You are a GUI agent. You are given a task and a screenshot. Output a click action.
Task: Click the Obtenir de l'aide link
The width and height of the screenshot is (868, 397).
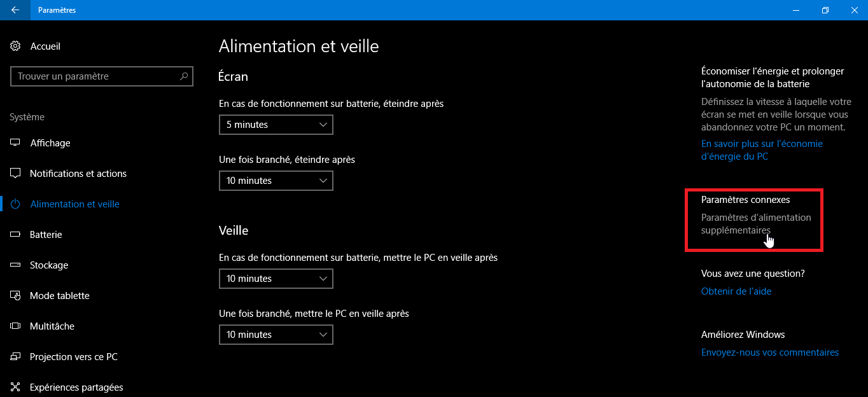736,291
